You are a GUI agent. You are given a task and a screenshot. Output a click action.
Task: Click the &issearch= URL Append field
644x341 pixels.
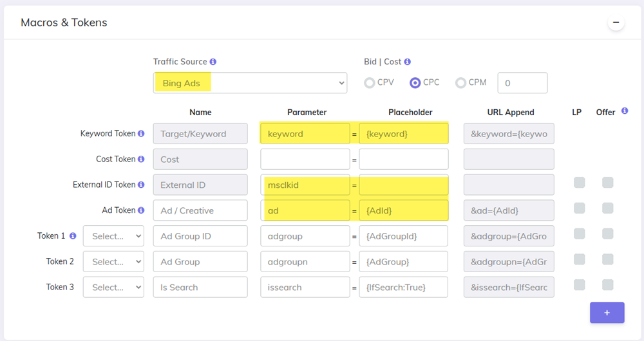click(x=509, y=287)
